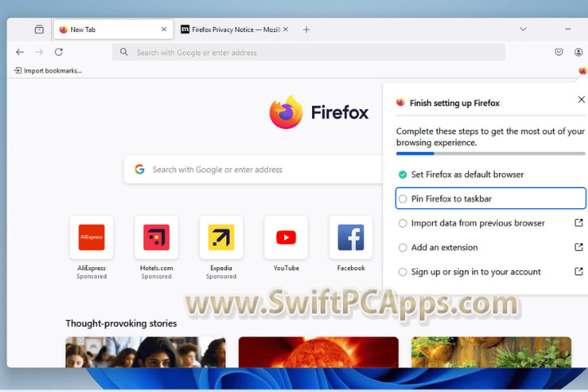This screenshot has width=588, height=392.
Task: Click the Thought-provoking stories heading
Action: 121,323
